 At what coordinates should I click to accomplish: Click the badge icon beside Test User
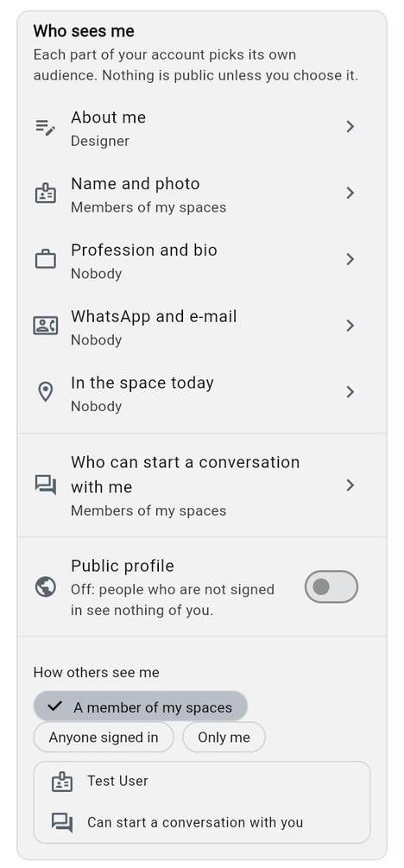(x=62, y=782)
